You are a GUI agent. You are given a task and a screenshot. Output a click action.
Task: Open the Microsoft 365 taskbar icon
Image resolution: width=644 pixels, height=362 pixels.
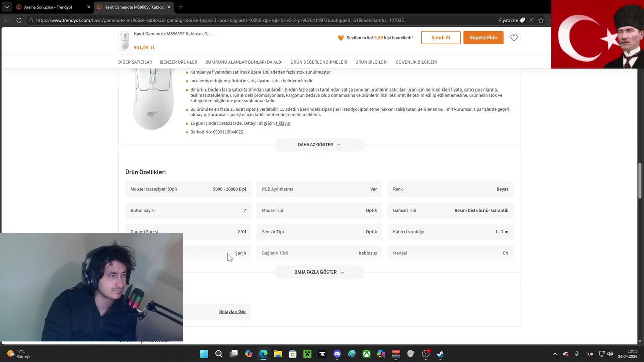tap(381, 354)
